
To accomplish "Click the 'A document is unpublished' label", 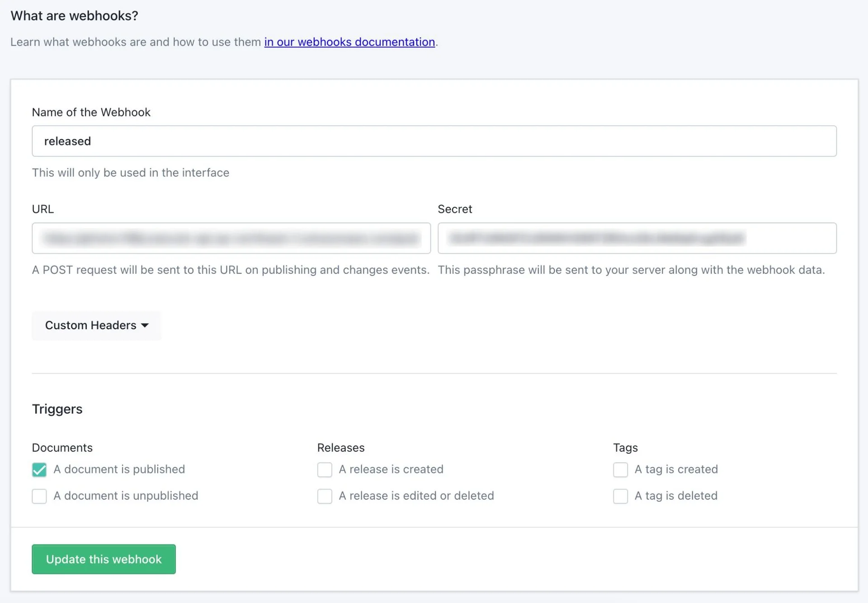I will [x=126, y=496].
